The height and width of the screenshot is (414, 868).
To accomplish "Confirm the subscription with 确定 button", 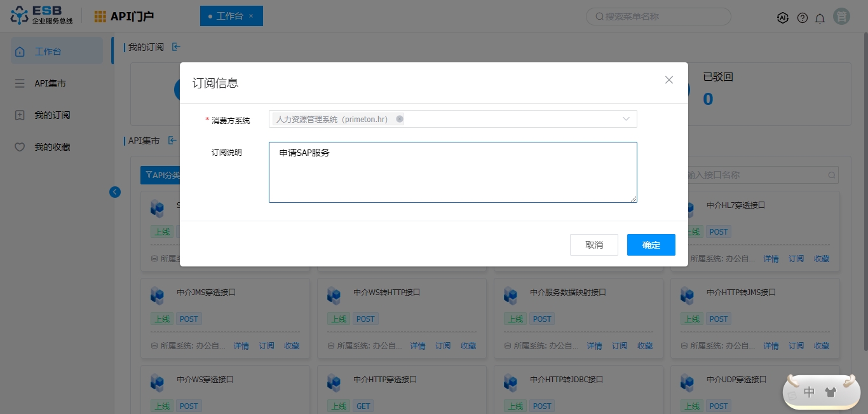I will pos(651,245).
